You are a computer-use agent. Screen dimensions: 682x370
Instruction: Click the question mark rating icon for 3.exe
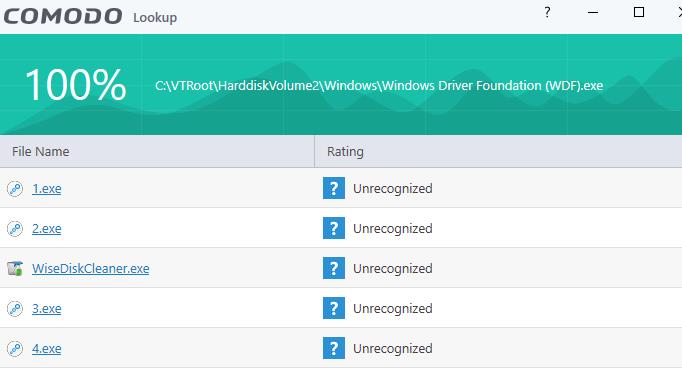[x=334, y=308]
